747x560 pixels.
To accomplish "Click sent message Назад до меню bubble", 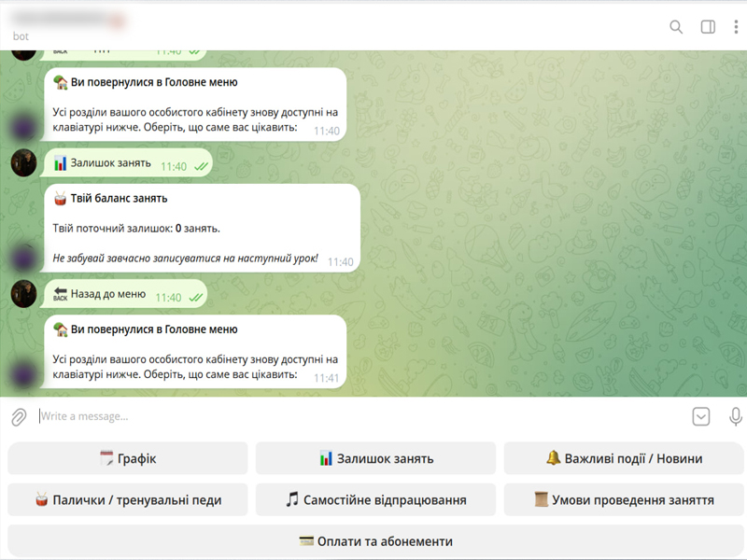I will 124,294.
